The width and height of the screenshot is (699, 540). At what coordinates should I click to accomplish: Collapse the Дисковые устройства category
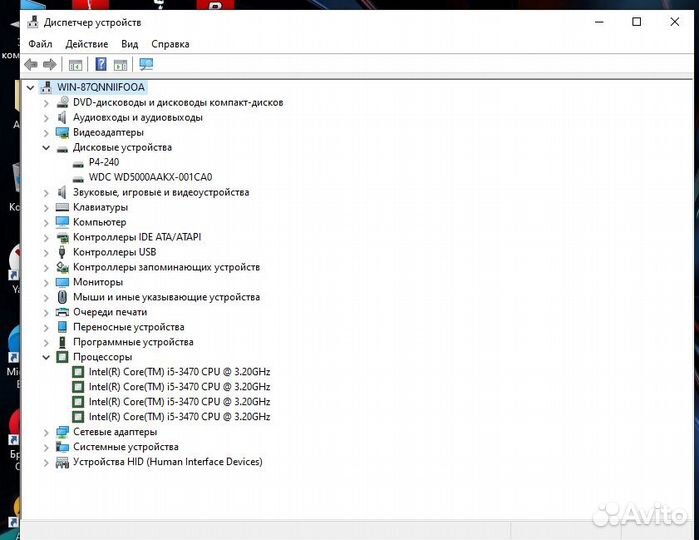46,148
